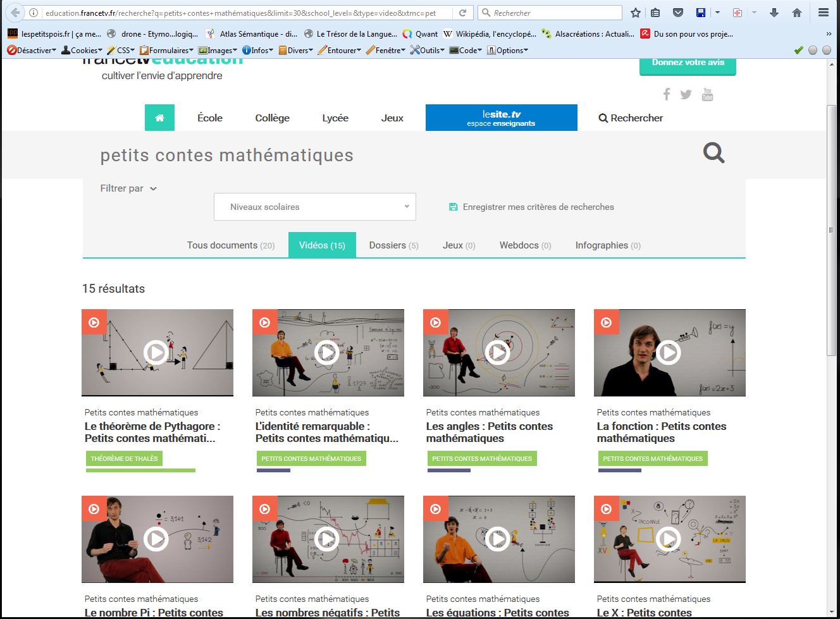Image resolution: width=840 pixels, height=619 pixels.
Task: Bookmark this page with the star icon
Action: (x=636, y=13)
